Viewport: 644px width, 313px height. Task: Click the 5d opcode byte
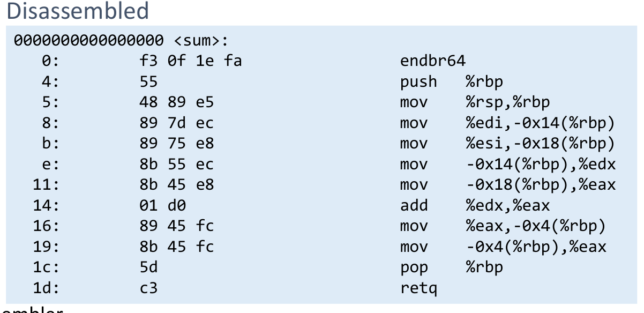148,267
